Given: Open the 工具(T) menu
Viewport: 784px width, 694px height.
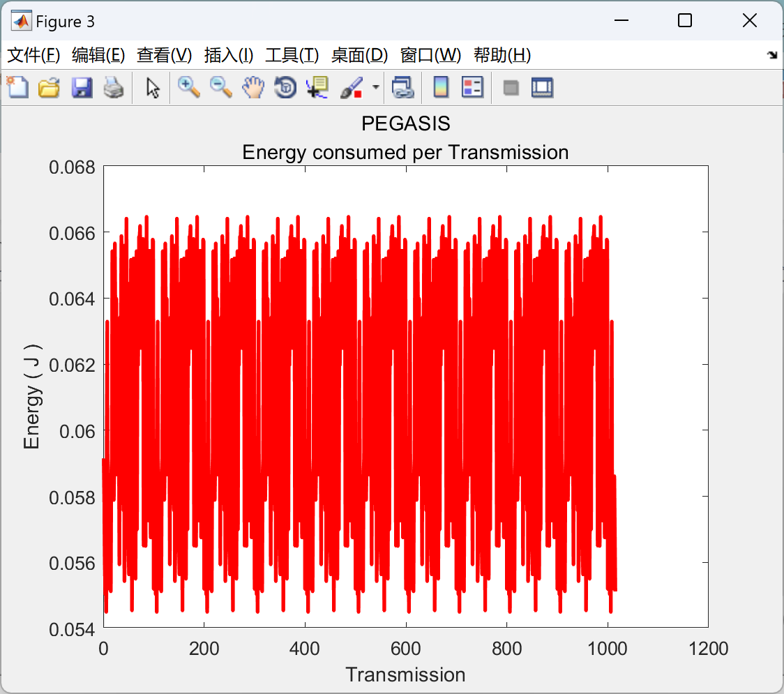Looking at the screenshot, I should 292,55.
